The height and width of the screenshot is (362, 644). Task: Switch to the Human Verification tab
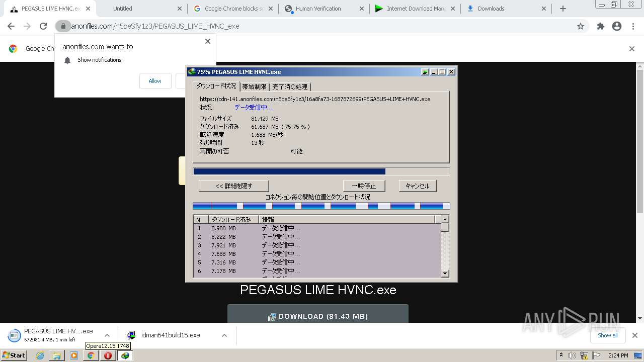(x=324, y=9)
